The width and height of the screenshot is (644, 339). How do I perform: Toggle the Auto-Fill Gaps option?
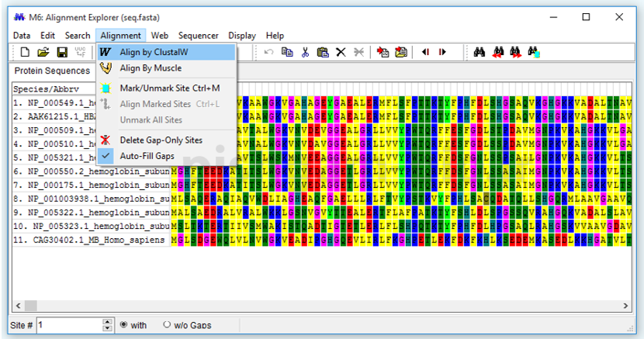point(147,156)
